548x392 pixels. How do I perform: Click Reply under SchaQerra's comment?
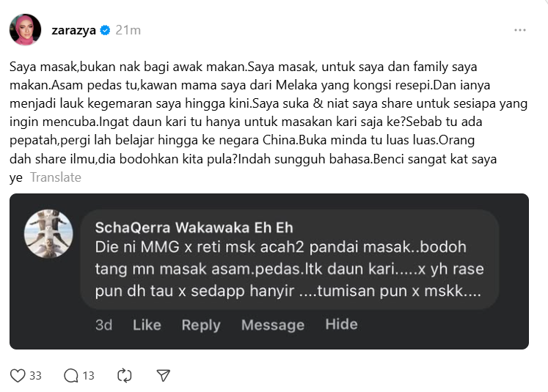tap(201, 325)
